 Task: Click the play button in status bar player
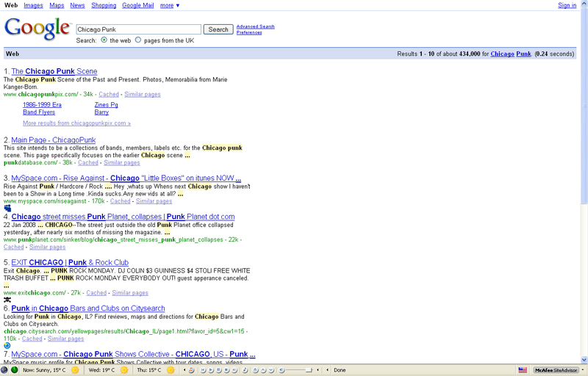[x=211, y=370]
